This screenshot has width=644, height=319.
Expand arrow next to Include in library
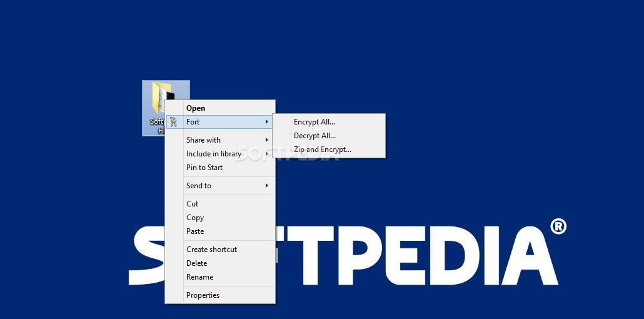(266, 154)
